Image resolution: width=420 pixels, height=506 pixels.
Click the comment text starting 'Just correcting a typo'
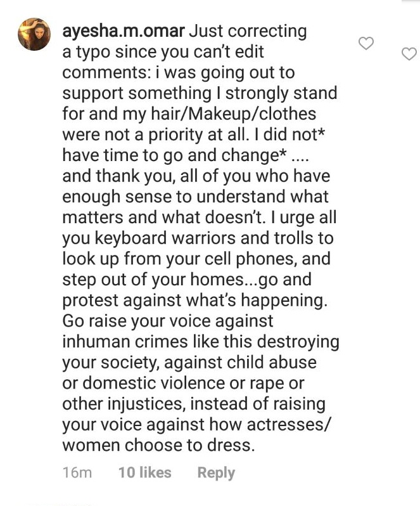point(200,238)
